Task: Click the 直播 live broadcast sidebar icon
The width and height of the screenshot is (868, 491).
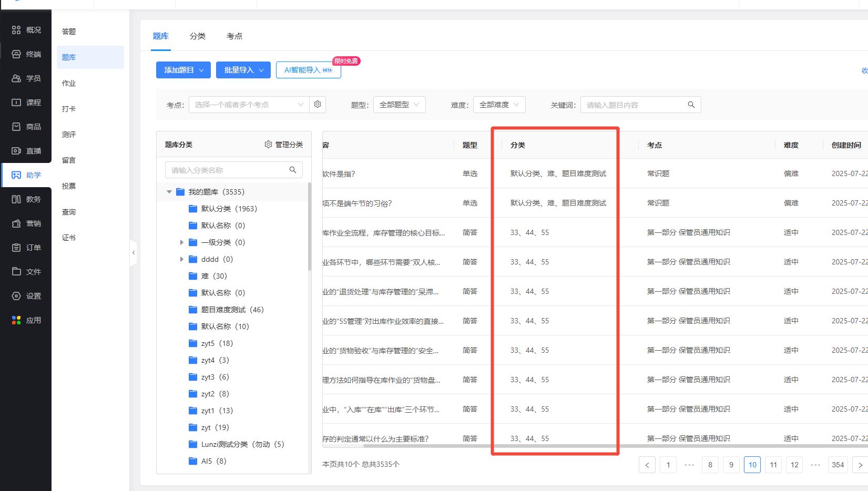Action: click(16, 151)
